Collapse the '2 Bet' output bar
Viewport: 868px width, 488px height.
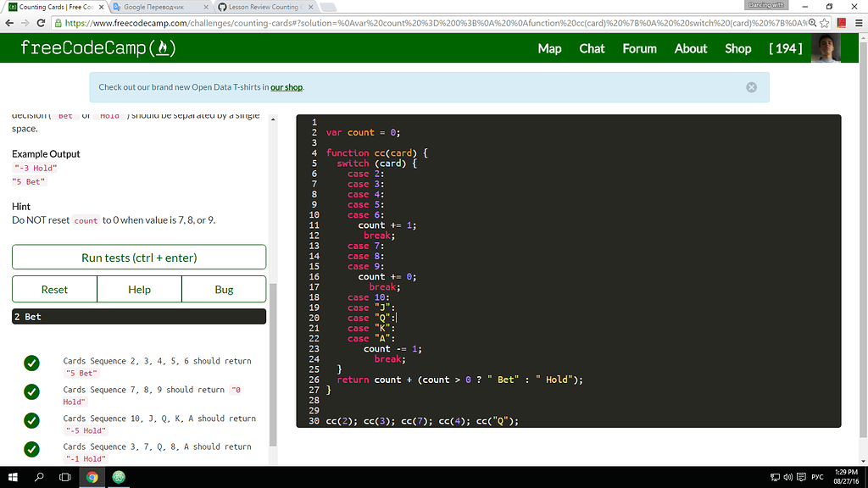coord(139,316)
